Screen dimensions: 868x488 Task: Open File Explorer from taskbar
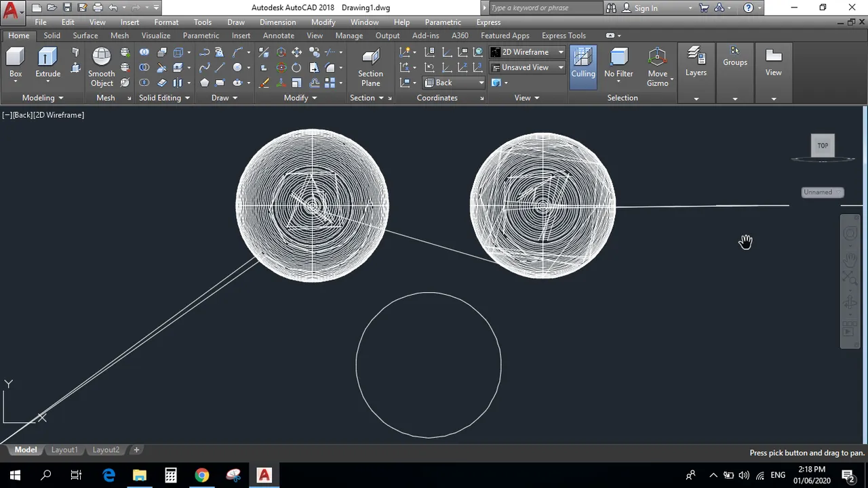click(x=139, y=475)
